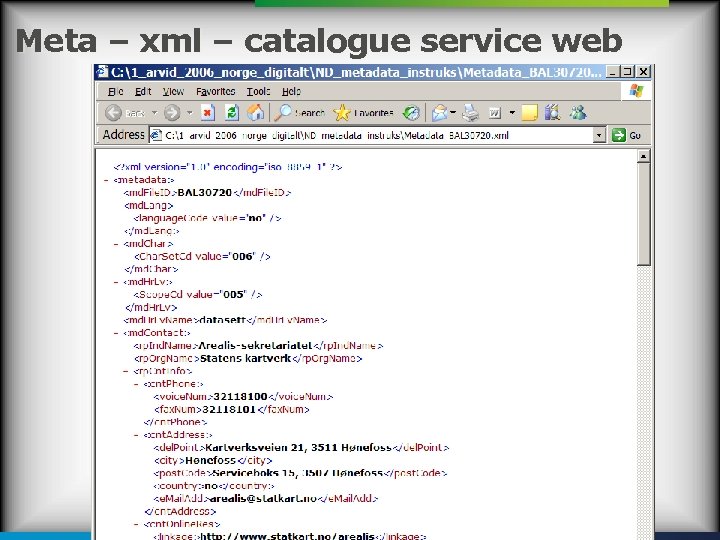
Task: Click the ScopeCd value 005 line
Action: point(198,294)
